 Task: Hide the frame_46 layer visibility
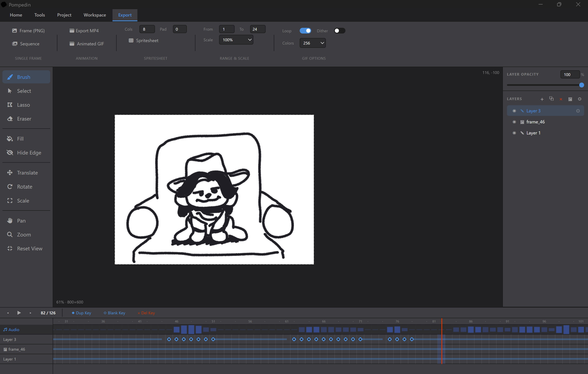point(514,122)
